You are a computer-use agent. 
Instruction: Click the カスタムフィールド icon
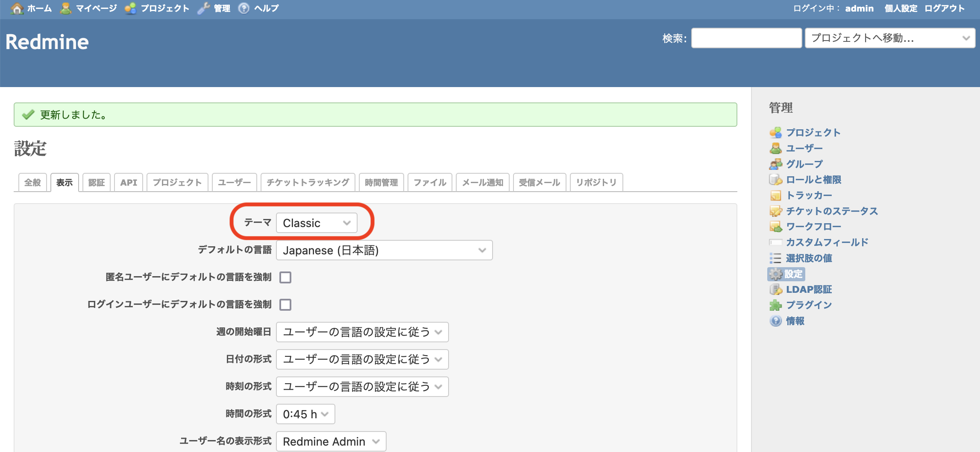[775, 242]
